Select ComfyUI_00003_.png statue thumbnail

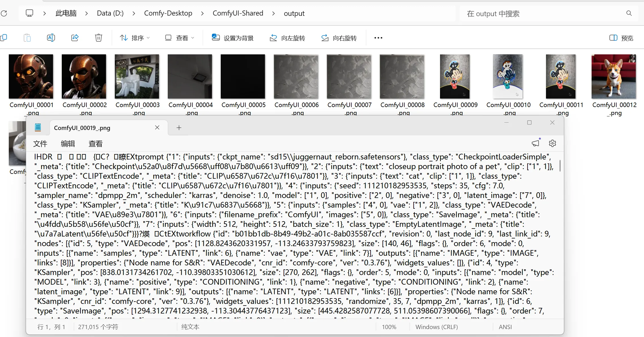click(x=137, y=76)
